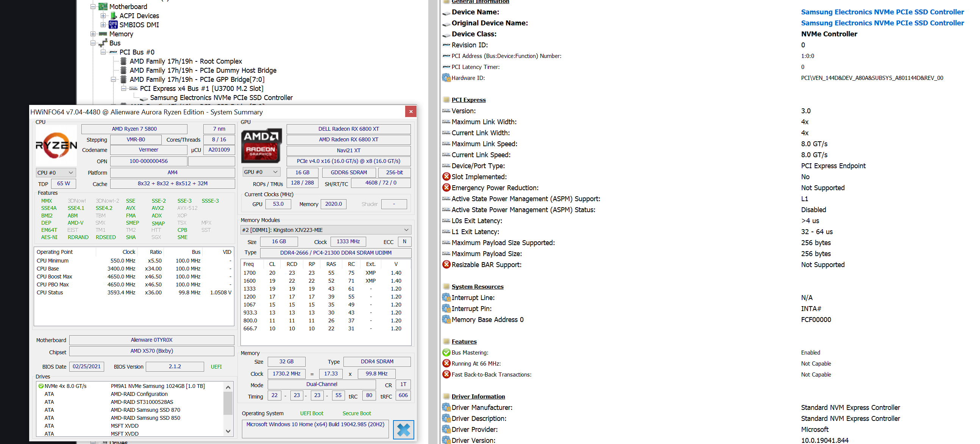Select PCIe Dummy Host Bridge tree item
This screenshot has width=980, height=444.
(x=203, y=70)
